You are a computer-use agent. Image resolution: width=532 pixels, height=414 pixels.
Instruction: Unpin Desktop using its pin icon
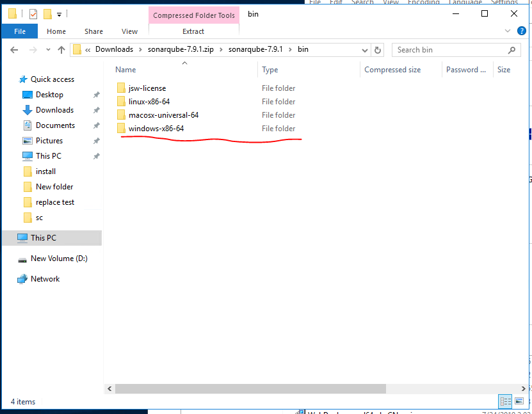97,95
